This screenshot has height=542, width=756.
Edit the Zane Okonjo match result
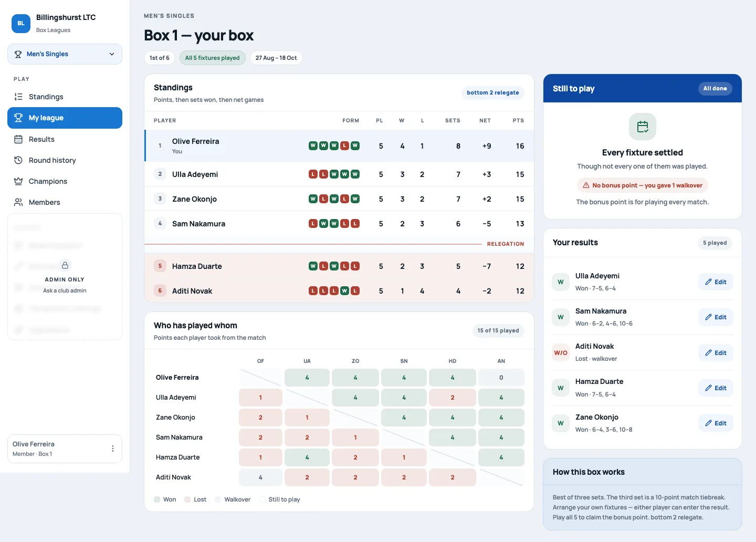point(716,423)
